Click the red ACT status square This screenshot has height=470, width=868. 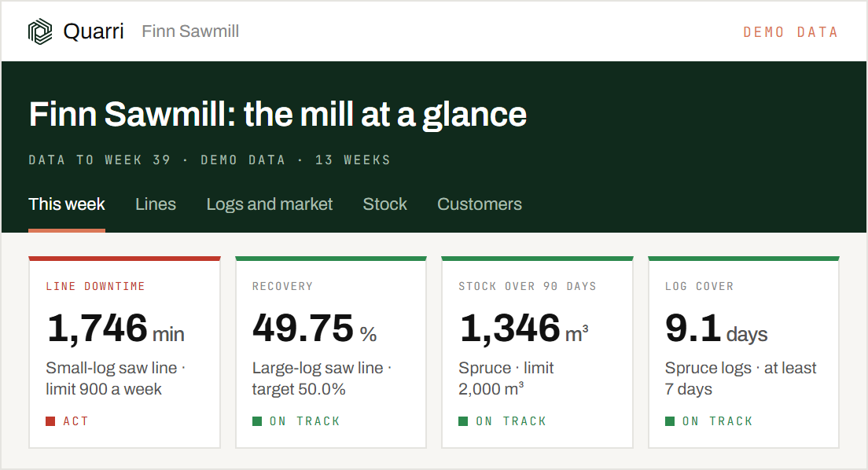(x=50, y=421)
